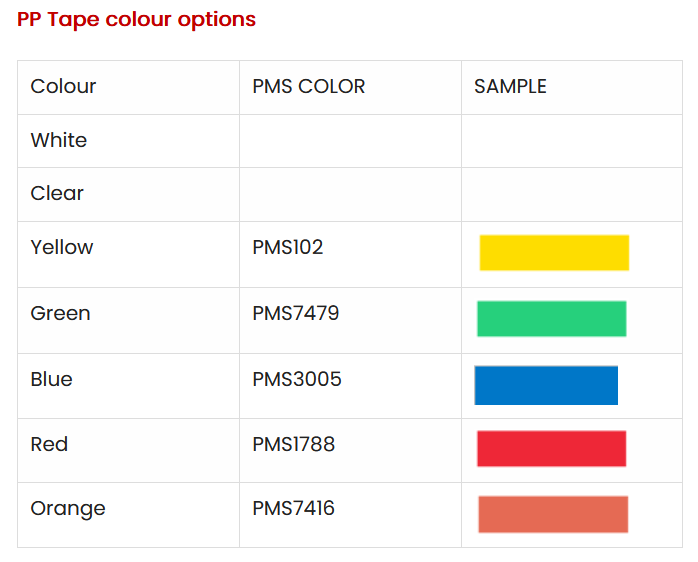Click the 'Clear' colour cell

pyautogui.click(x=58, y=194)
